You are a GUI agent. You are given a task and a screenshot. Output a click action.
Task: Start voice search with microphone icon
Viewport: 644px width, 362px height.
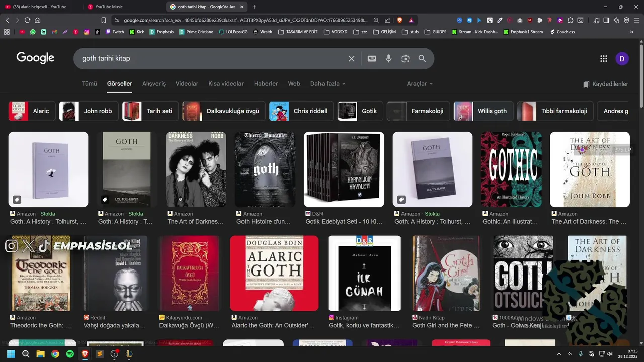388,59
